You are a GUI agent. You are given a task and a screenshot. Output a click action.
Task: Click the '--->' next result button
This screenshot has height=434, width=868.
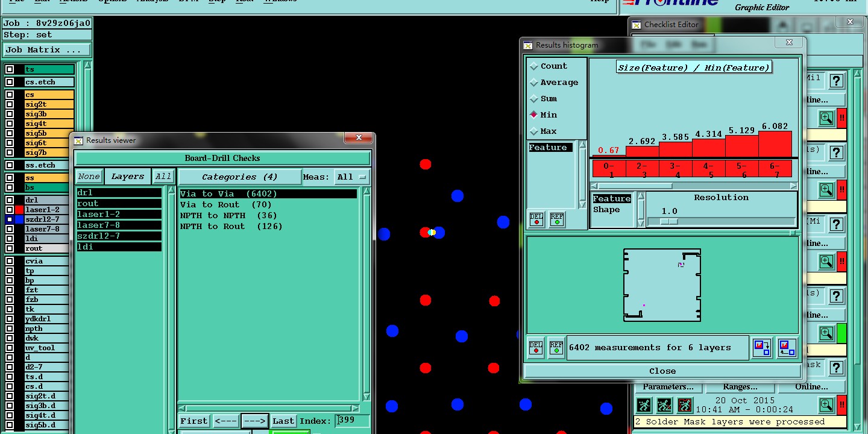tap(254, 421)
